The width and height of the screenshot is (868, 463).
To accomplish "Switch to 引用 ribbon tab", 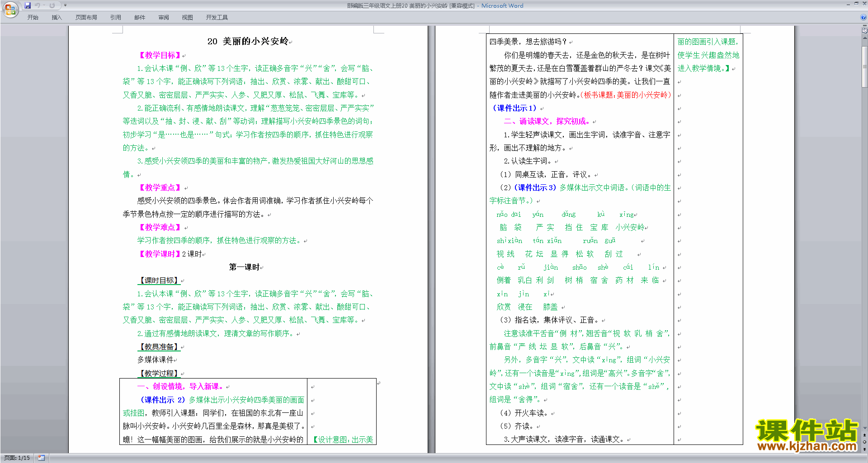I will 116,18.
